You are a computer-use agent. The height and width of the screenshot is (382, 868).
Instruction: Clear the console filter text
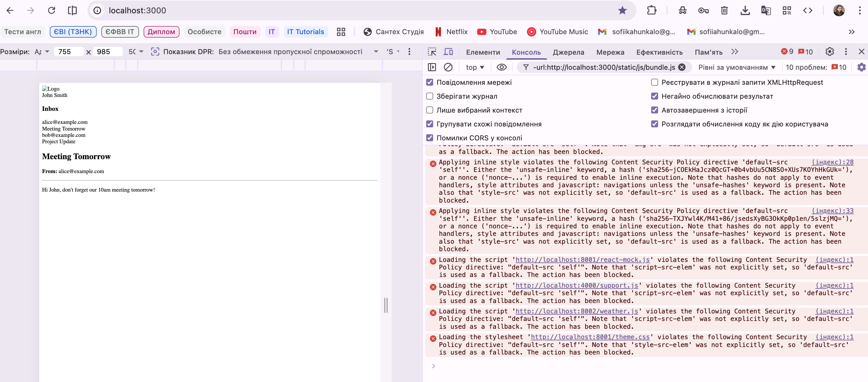click(x=682, y=67)
